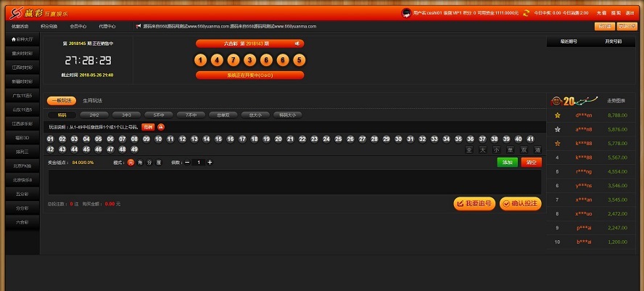Screen dimensions: 644x291
Task: Click the 赢彩 site logo
Action: click(x=35, y=12)
